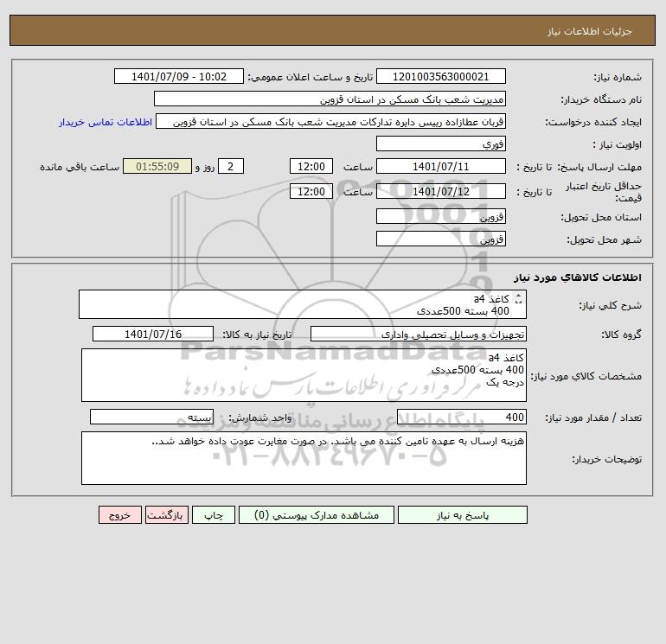Click the delivery province field 'قزوین'

[441, 216]
